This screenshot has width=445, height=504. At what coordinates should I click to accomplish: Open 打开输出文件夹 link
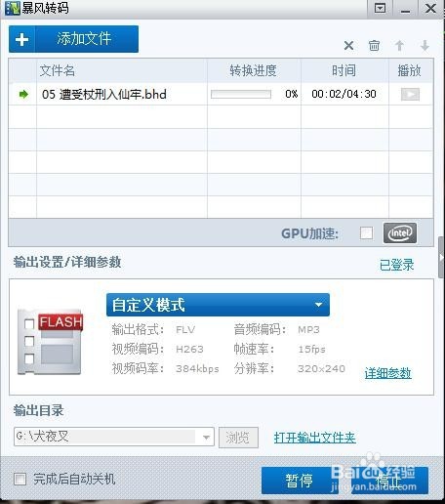(x=314, y=438)
